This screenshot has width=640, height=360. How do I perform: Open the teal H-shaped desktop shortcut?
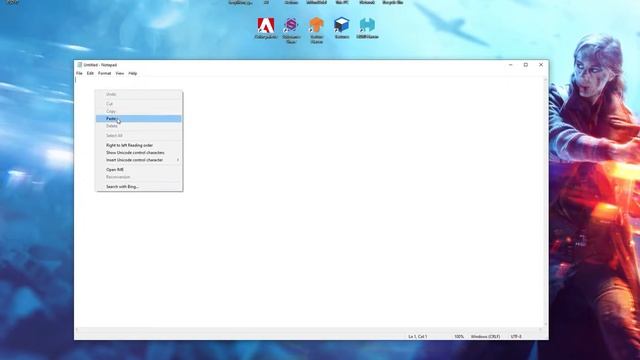[367, 28]
